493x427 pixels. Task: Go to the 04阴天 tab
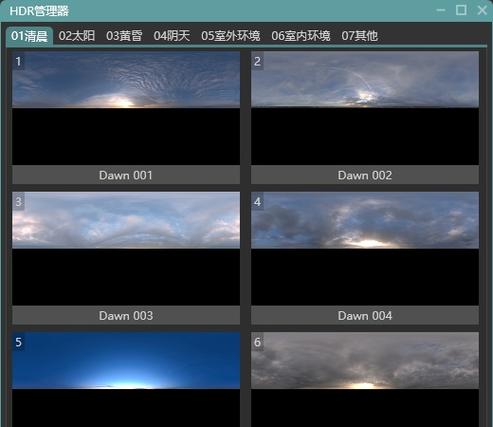[x=172, y=36]
